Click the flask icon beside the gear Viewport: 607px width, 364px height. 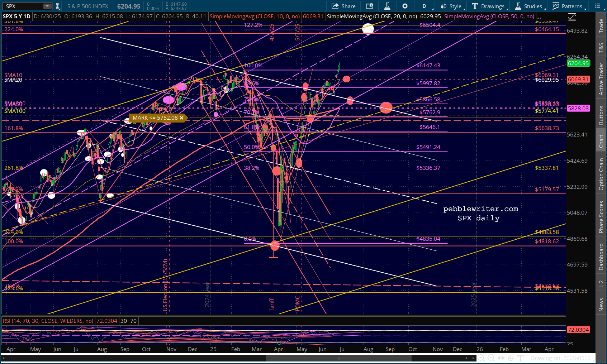pos(387,6)
